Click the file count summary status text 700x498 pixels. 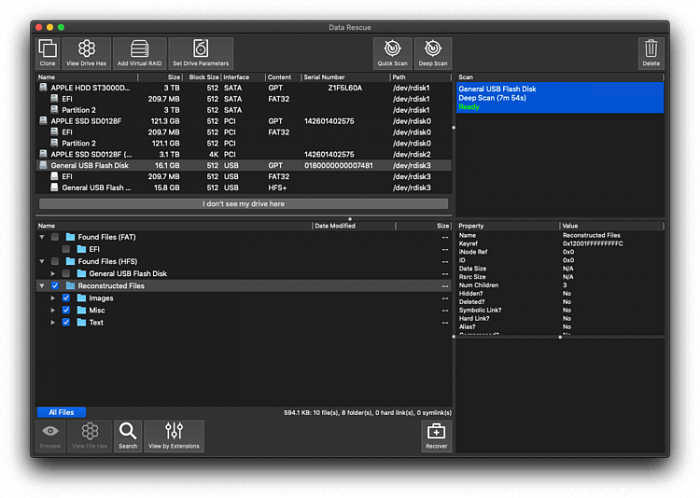tap(367, 413)
